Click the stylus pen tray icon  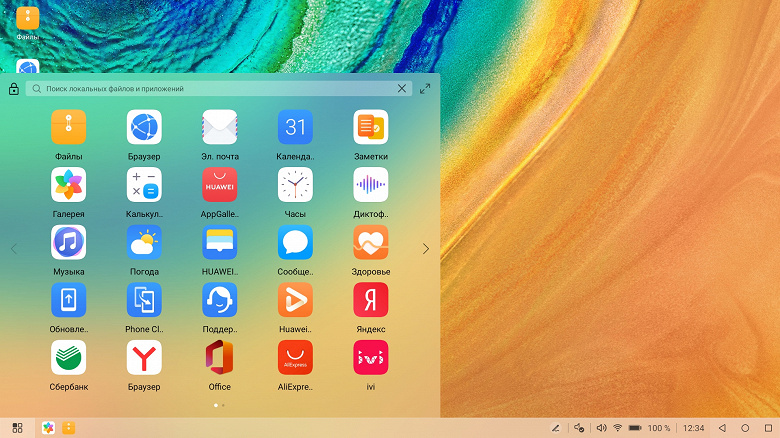(556, 428)
